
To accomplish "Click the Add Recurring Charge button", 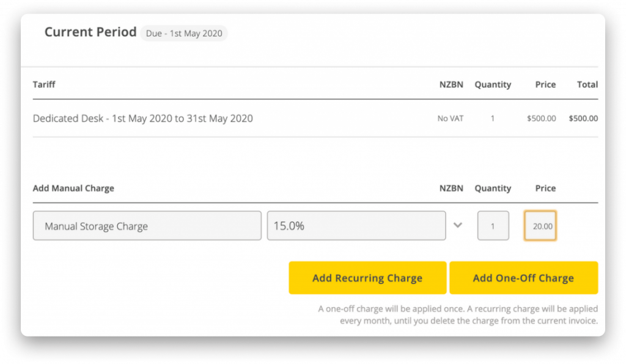I will (x=367, y=278).
